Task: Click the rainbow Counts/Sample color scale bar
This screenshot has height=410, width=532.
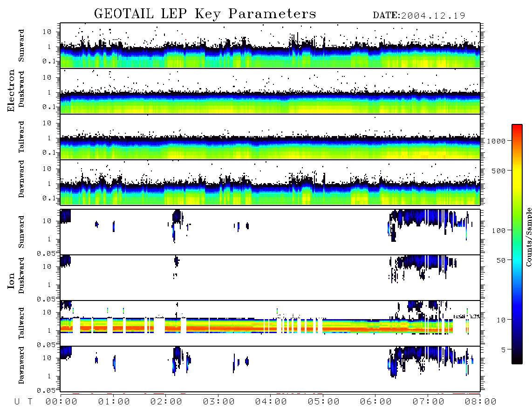Action: coord(517,244)
